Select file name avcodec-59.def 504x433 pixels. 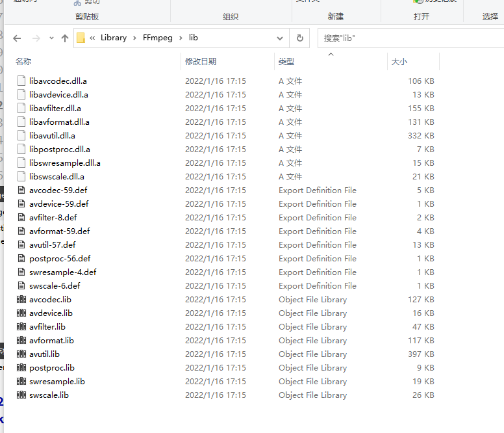coord(58,190)
